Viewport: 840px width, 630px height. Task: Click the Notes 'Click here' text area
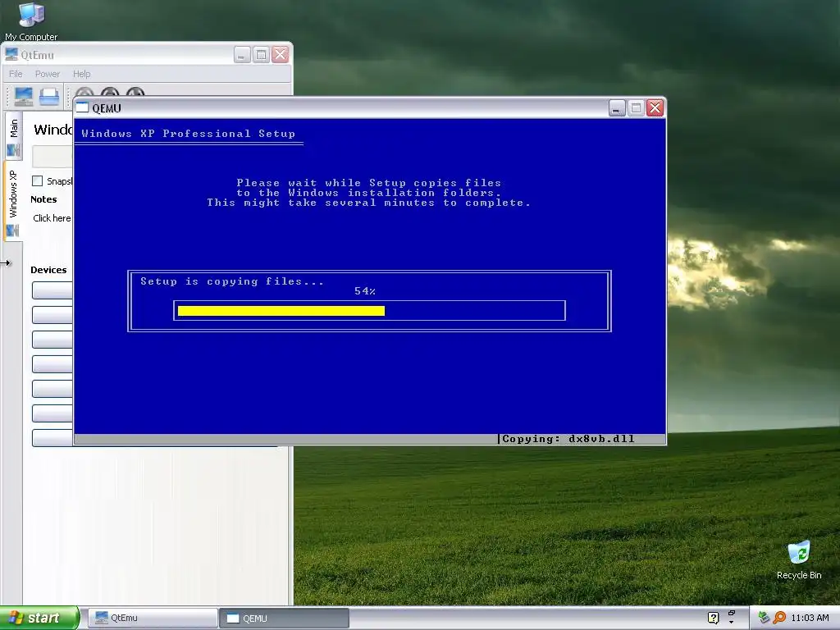[x=52, y=218]
